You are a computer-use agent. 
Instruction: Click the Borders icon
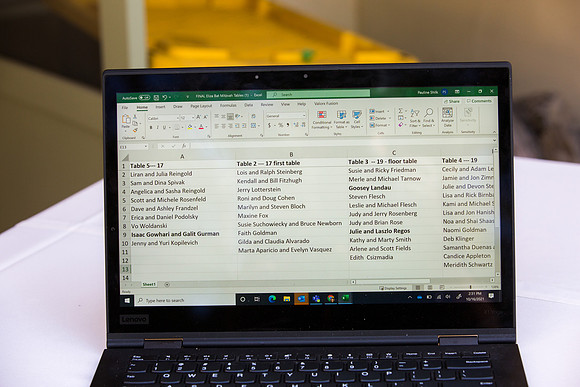pos(177,127)
